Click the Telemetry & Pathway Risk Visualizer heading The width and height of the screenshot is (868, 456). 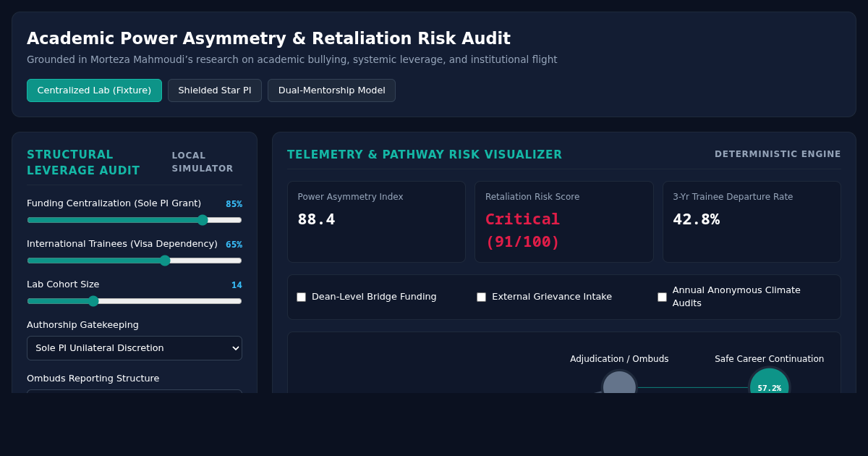pos(425,155)
